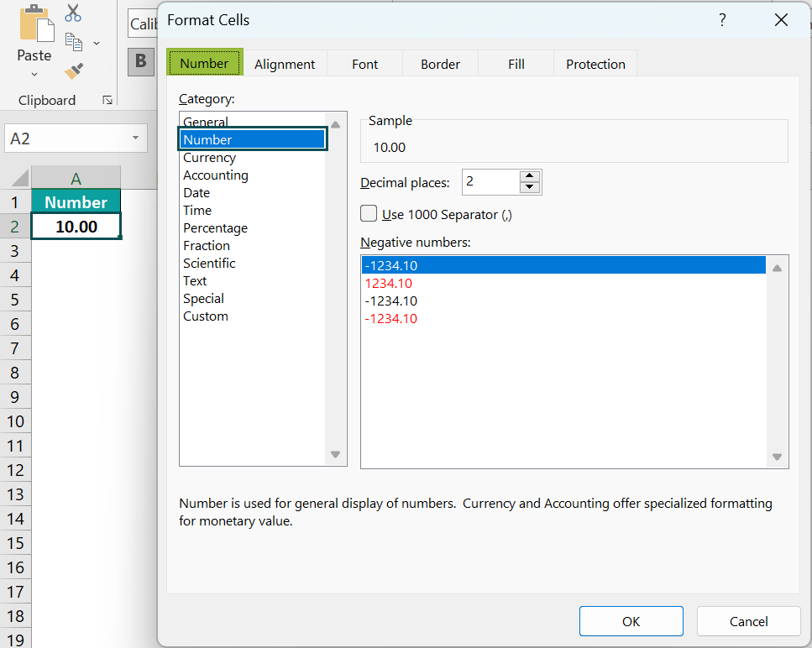Select the Date category
812x648 pixels.
click(x=253, y=192)
